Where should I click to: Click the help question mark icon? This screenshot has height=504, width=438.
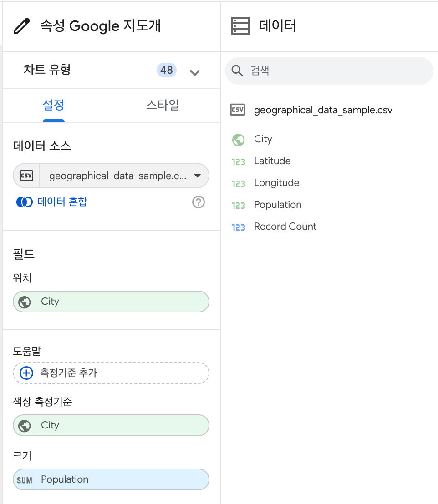(x=199, y=202)
